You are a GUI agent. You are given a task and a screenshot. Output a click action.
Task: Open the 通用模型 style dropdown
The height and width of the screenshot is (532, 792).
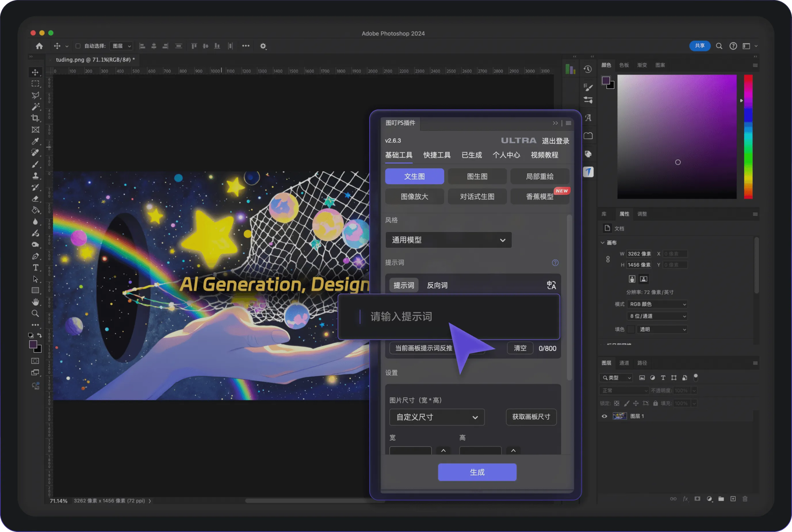448,240
